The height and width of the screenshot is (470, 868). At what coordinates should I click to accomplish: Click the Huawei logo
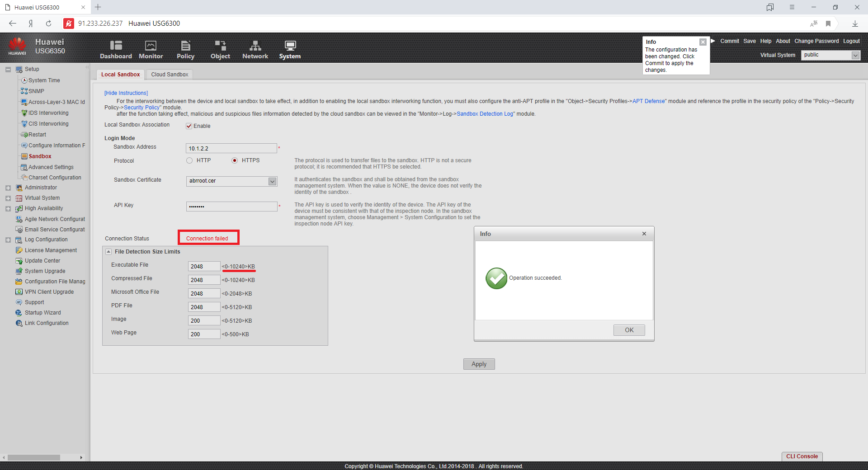tap(17, 46)
